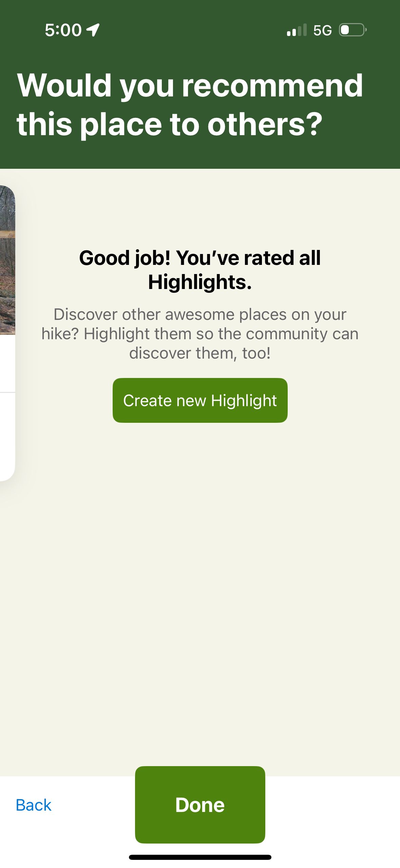Tap the 'Discover other awesome places' text line
400x868 pixels.
coord(200,314)
